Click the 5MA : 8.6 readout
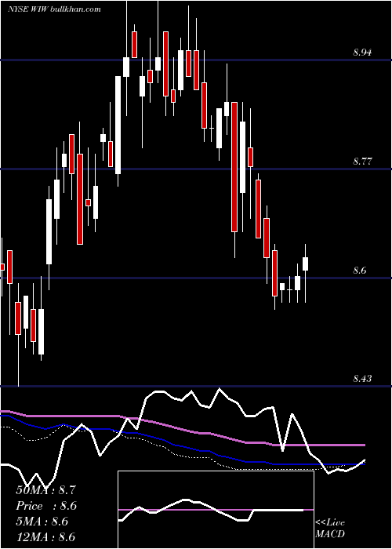This screenshot has height=549, width=392. [42, 522]
